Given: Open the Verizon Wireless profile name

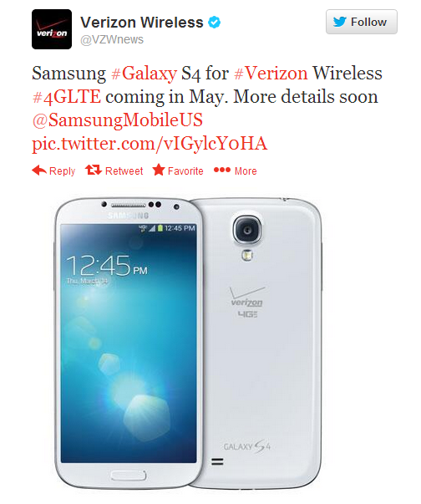Looking at the screenshot, I should click(142, 23).
